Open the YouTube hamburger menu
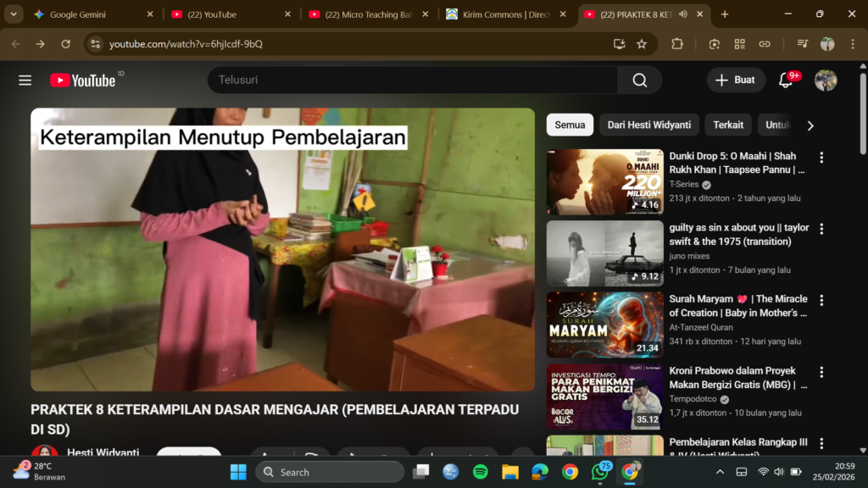 point(25,80)
